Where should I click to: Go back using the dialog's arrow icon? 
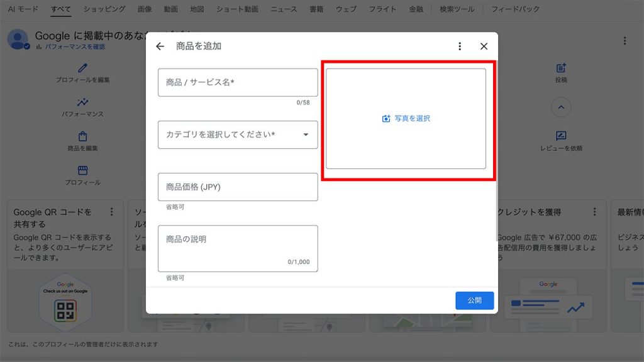pos(160,45)
